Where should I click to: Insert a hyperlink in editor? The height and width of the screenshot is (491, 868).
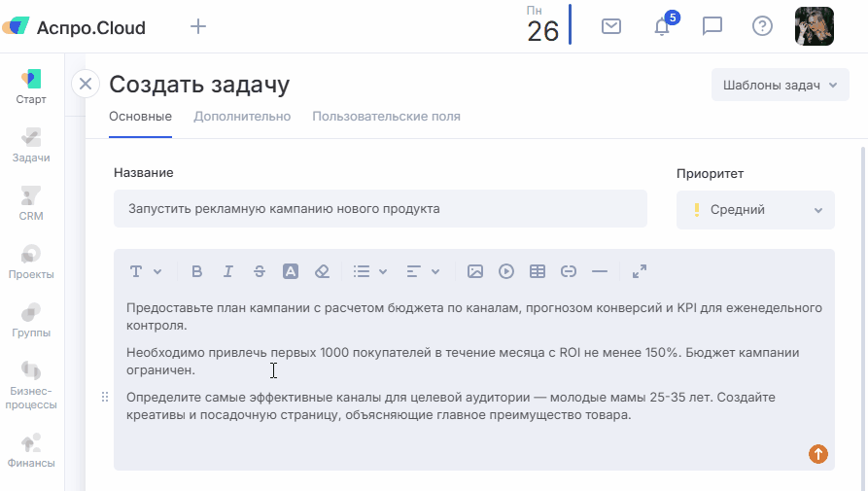coord(569,272)
